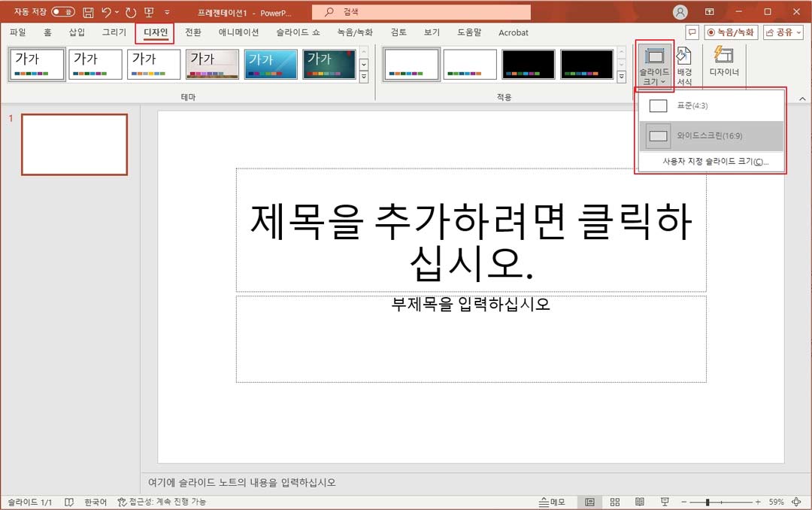Click the Save disk icon
The width and height of the screenshot is (812, 510).
[89, 12]
